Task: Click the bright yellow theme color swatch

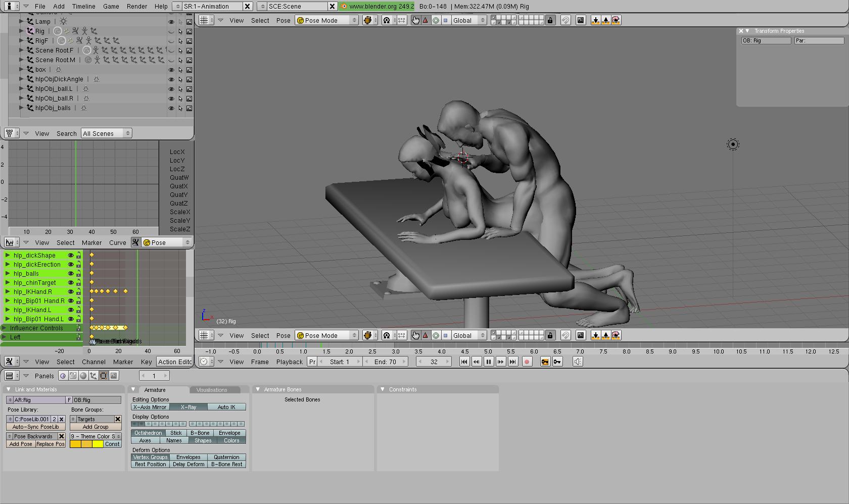Action: click(x=98, y=444)
